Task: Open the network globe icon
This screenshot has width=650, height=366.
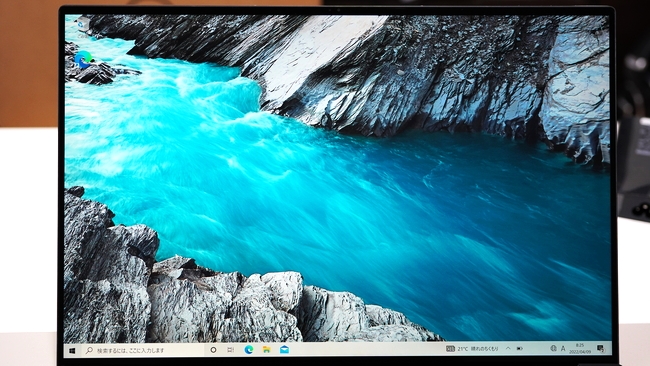Action: 553,349
